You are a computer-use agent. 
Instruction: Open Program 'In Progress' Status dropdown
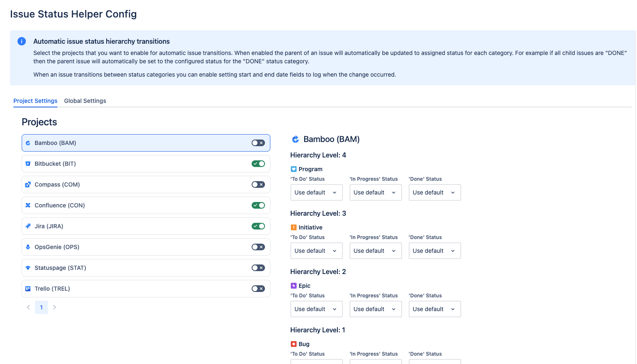tap(375, 192)
